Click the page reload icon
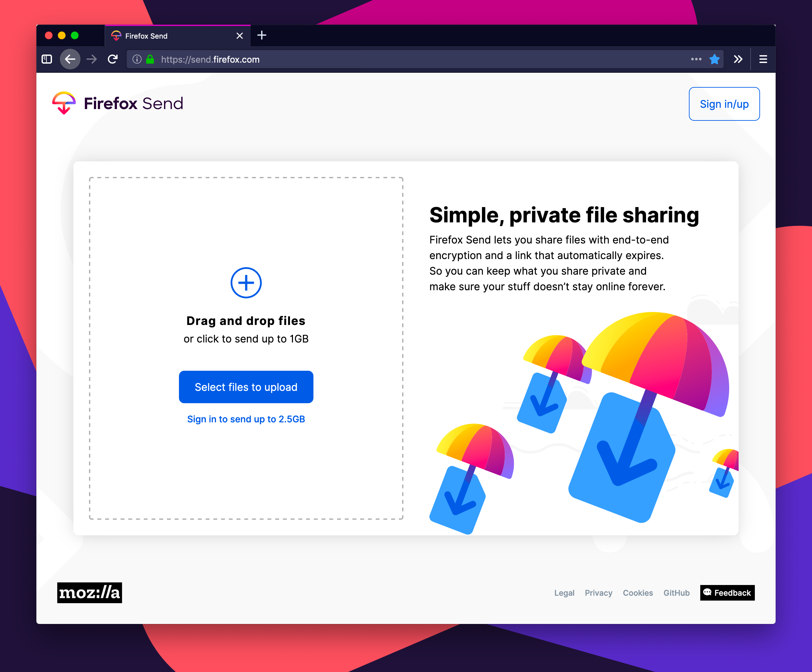 pos(113,59)
